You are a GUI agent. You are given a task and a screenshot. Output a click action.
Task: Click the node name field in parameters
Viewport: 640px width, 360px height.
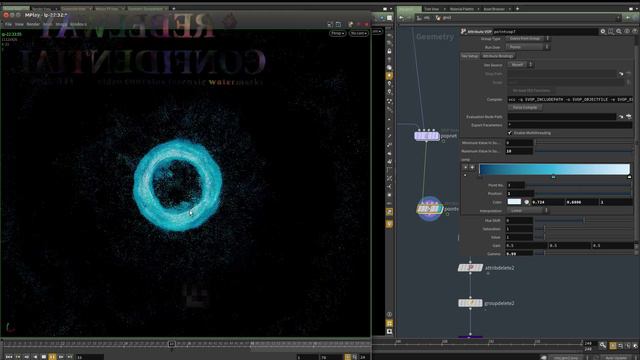pos(545,31)
